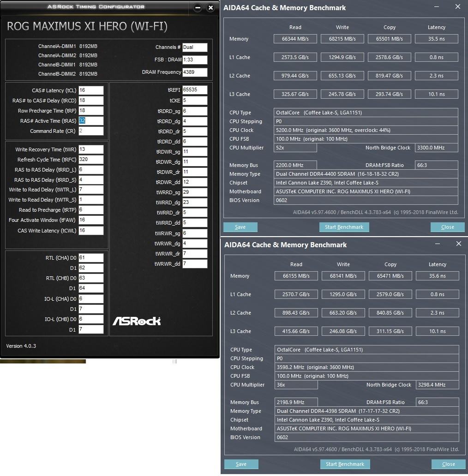Click the Refresh Cycle Time (tRFC) field
The image size is (468, 476).
point(91,160)
